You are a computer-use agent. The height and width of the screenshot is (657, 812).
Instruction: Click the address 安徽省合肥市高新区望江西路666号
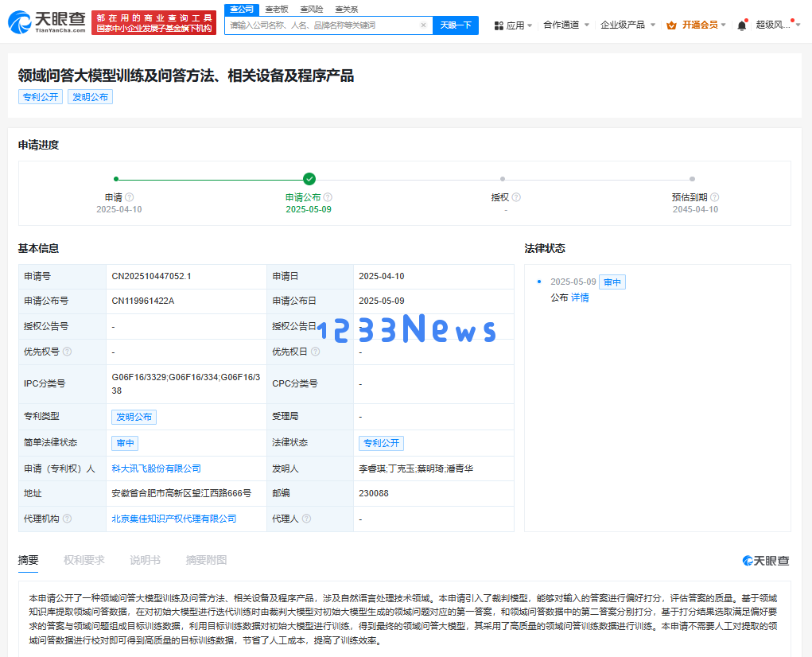tap(181, 493)
